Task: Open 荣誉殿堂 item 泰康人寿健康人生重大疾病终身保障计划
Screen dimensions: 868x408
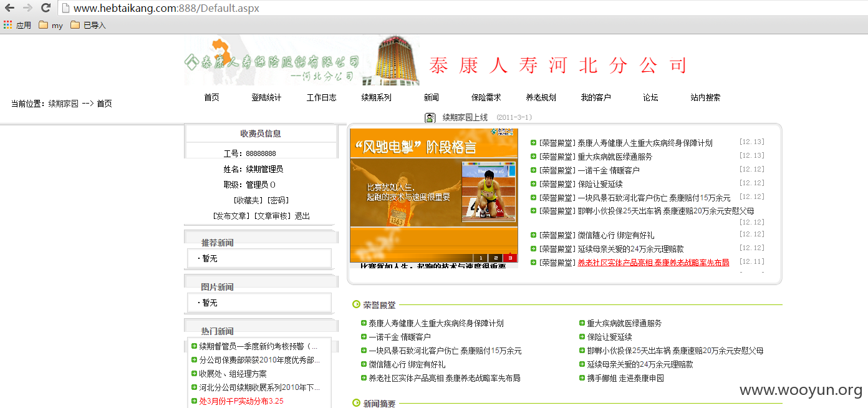Action: coord(436,323)
